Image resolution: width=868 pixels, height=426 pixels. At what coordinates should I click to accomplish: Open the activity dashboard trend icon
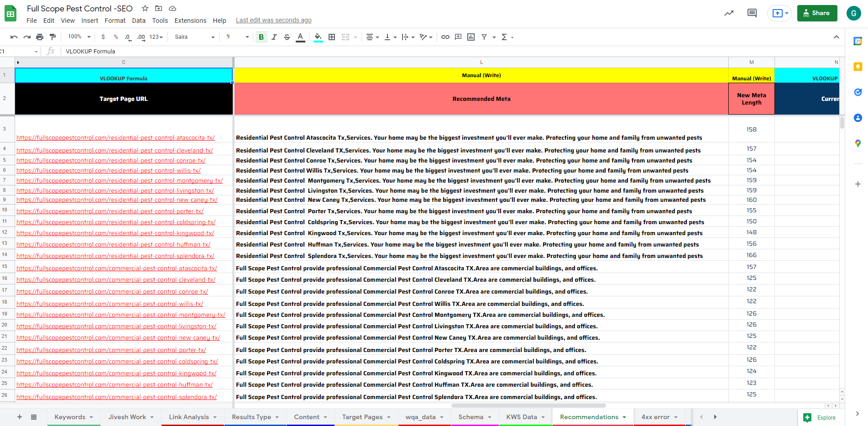(x=729, y=13)
